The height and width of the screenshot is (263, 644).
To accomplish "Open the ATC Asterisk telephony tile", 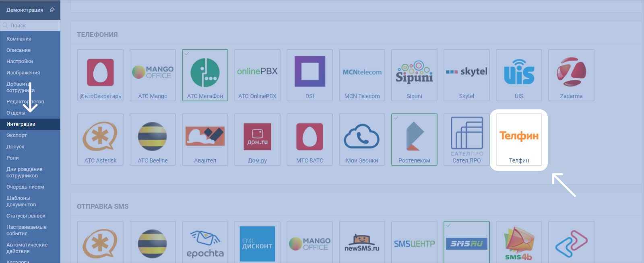I will tap(100, 140).
